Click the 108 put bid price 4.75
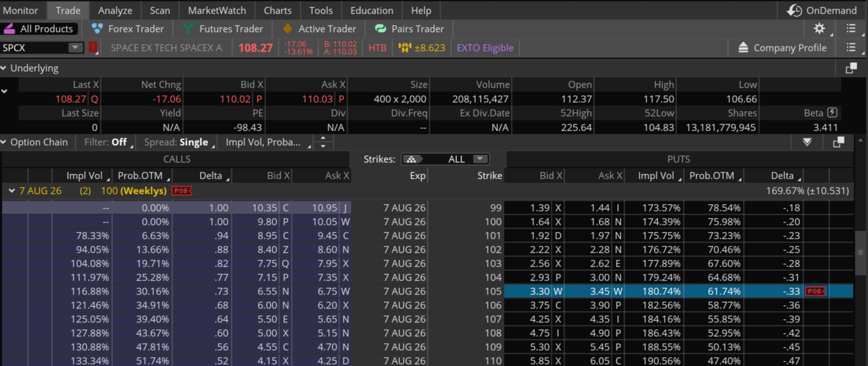 click(x=540, y=333)
